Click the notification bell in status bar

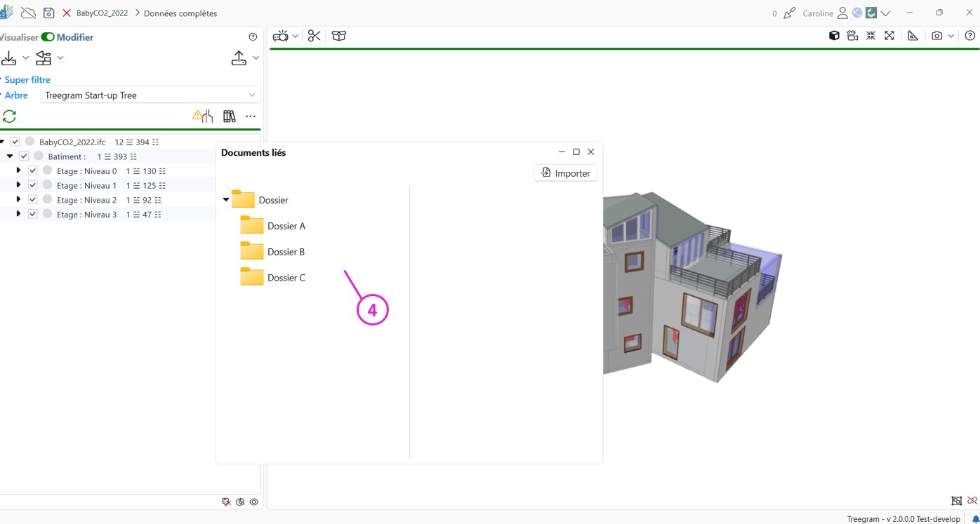point(975,519)
